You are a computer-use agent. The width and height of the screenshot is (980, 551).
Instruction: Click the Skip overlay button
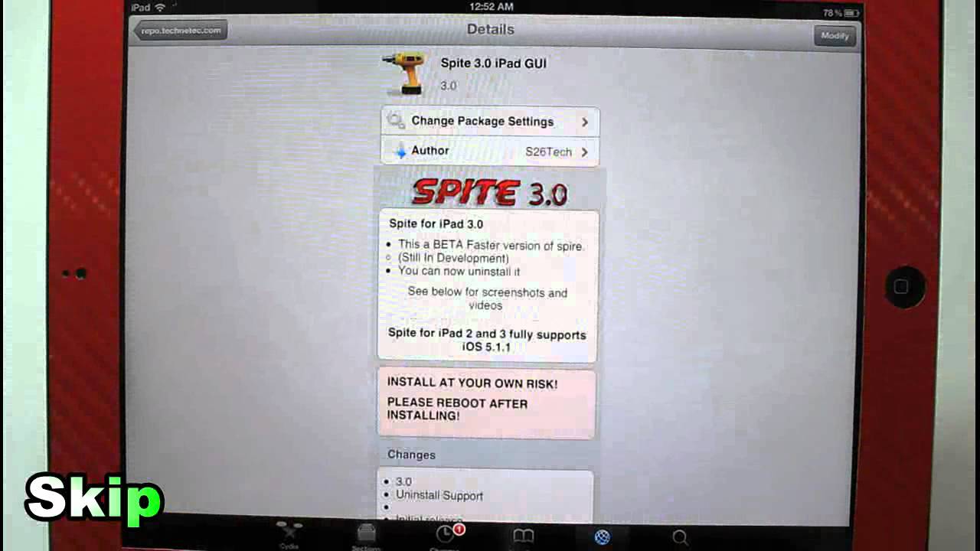(x=95, y=499)
